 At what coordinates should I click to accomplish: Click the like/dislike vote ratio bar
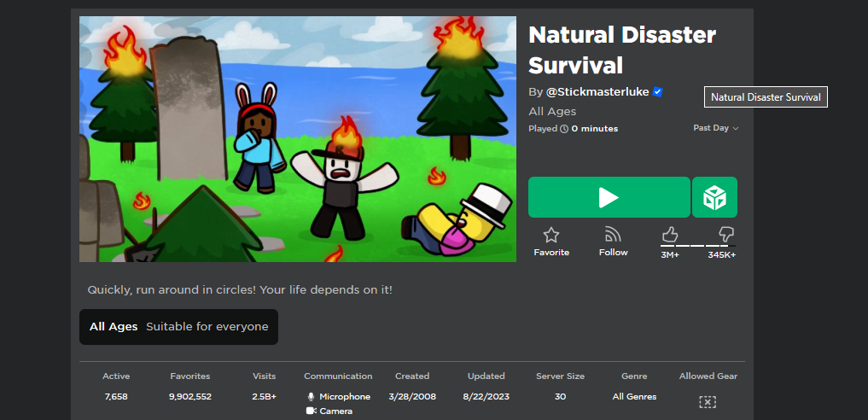[x=698, y=246]
